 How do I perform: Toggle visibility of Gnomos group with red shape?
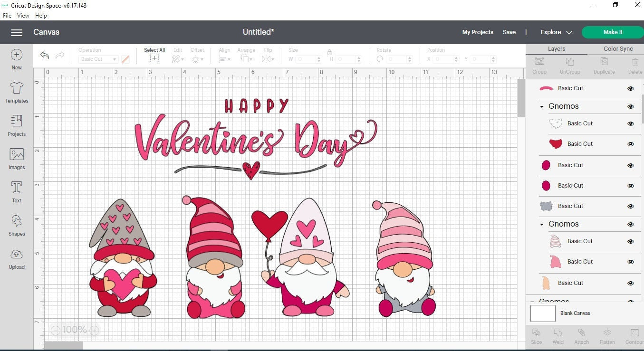click(x=631, y=106)
